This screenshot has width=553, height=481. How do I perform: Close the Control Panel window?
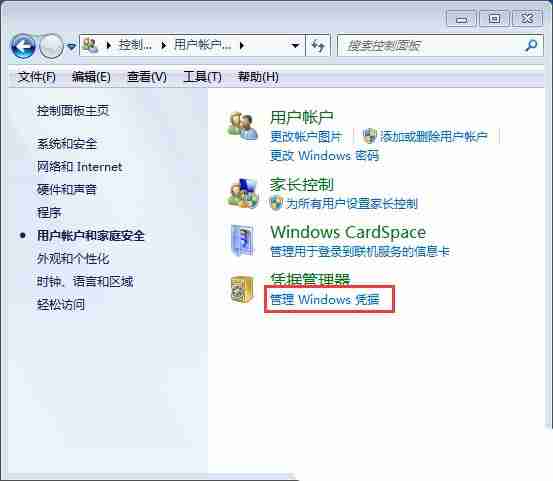coord(527,19)
